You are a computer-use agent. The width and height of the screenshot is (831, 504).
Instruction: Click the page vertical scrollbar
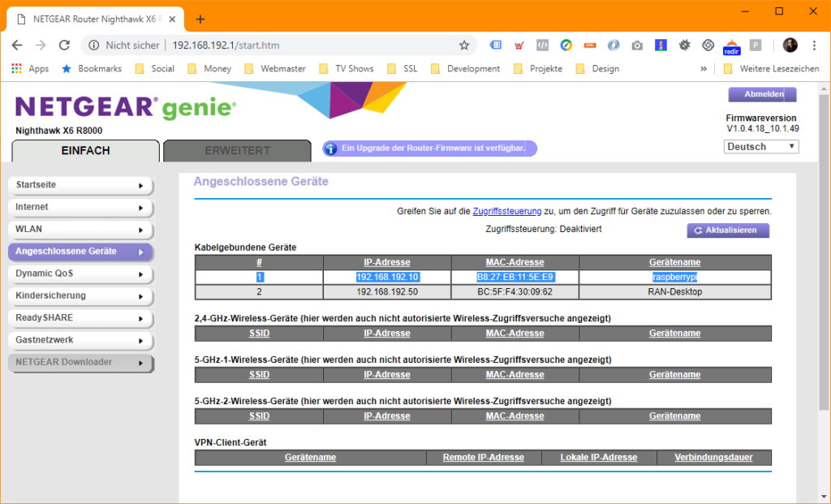(824, 252)
